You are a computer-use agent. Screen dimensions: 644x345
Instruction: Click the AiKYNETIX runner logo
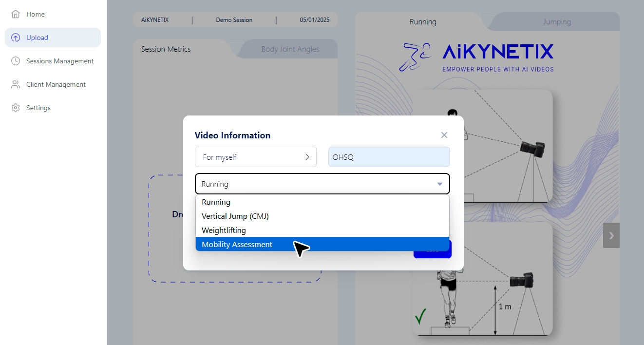coord(415,57)
